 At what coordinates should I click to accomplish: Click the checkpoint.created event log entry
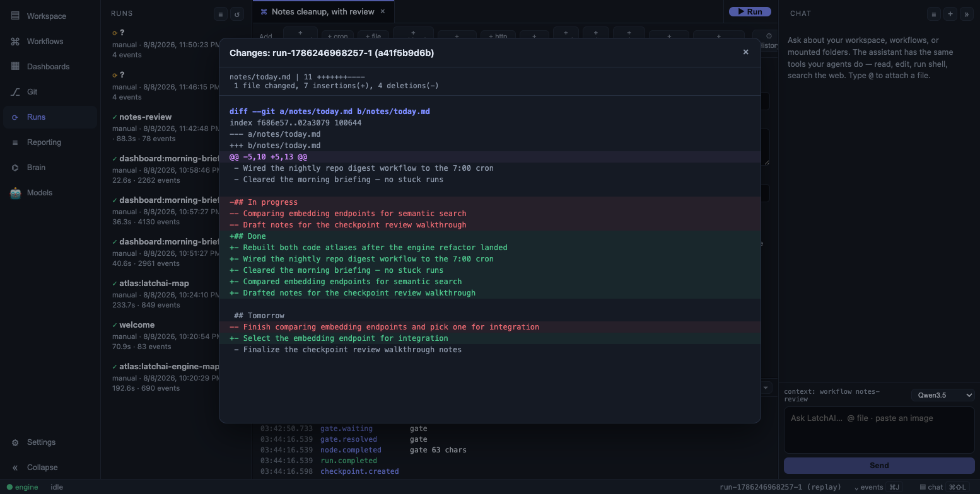point(359,471)
